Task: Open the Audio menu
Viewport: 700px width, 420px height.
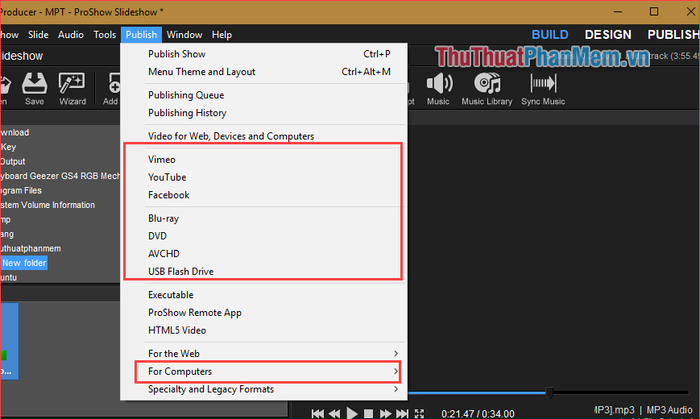Action: pyautogui.click(x=71, y=34)
